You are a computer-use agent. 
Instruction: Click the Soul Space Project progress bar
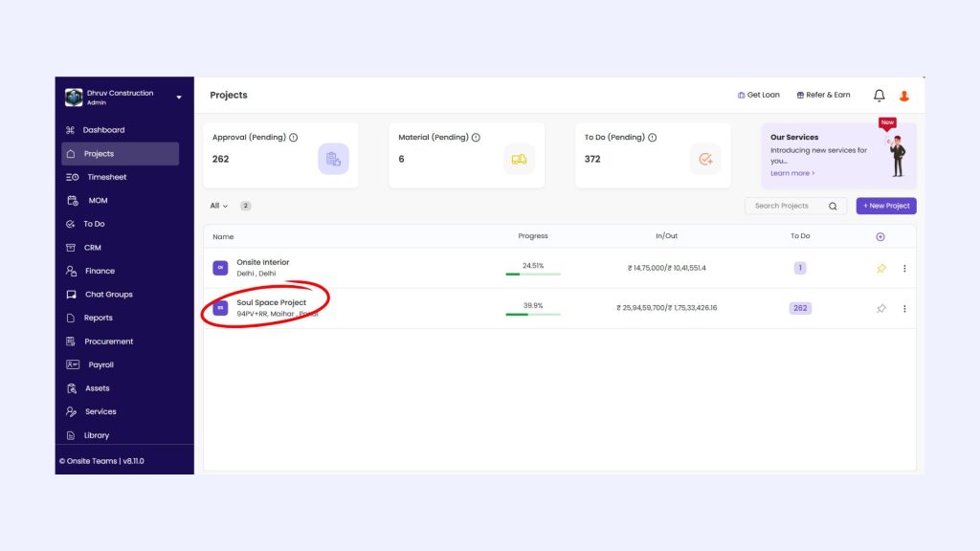(533, 314)
